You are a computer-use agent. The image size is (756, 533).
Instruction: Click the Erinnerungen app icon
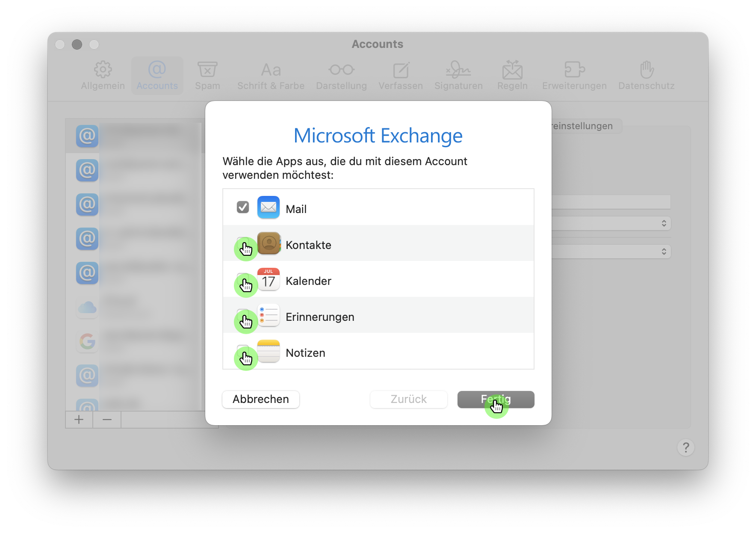point(269,315)
